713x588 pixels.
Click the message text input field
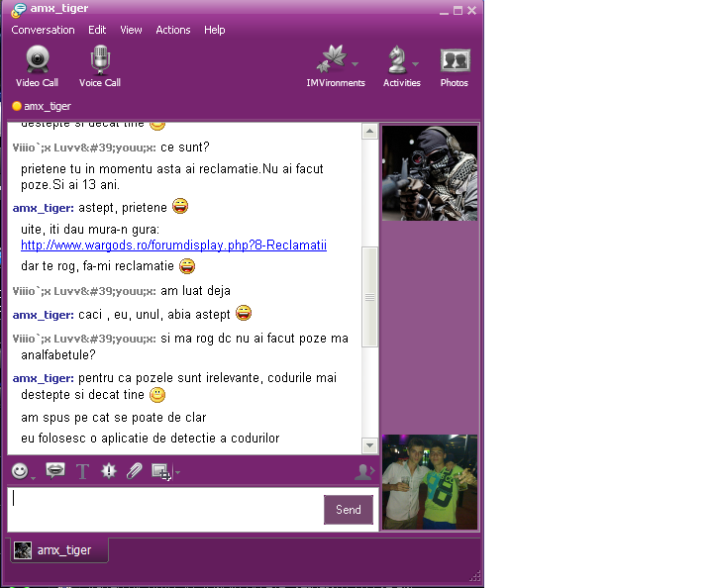coord(165,510)
